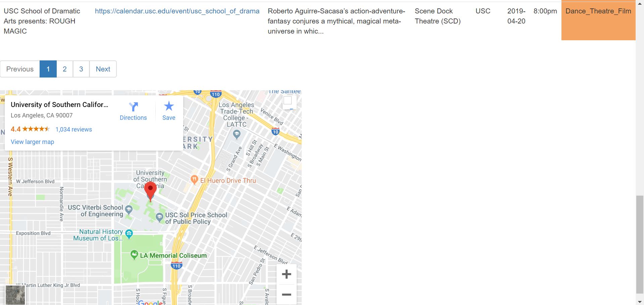Image resolution: width=644 pixels, height=305 pixels.
Task: Click the 8:00pm time cell
Action: (545, 11)
